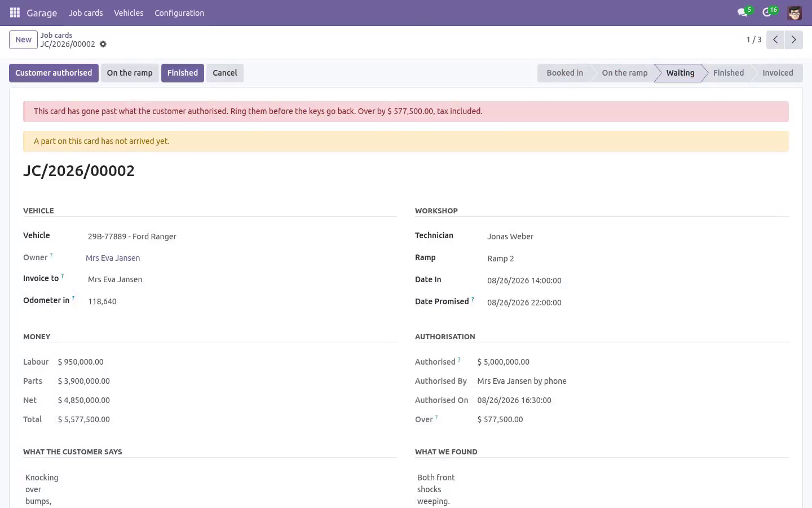Open the Date In date picker field

[637, 281]
